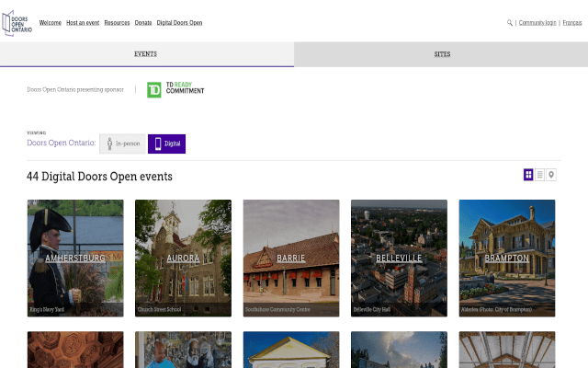
Task: Switch to grid view icon
Action: click(x=528, y=175)
